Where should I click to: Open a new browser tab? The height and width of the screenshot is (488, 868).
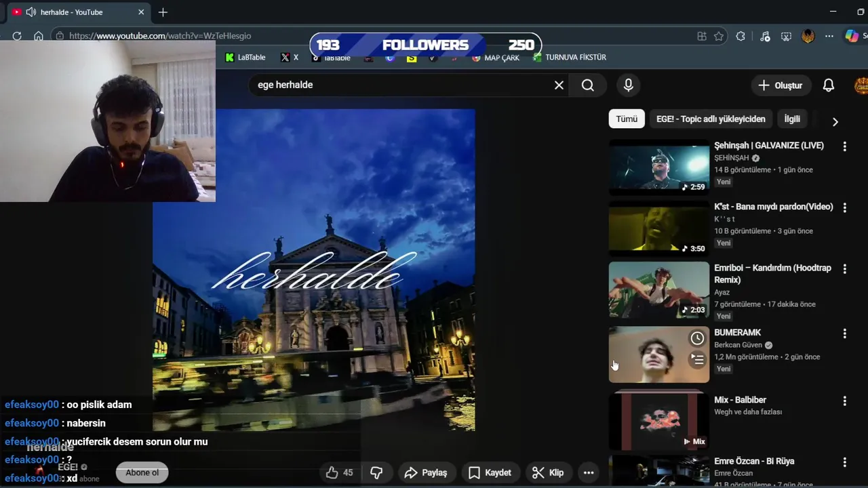click(x=163, y=12)
